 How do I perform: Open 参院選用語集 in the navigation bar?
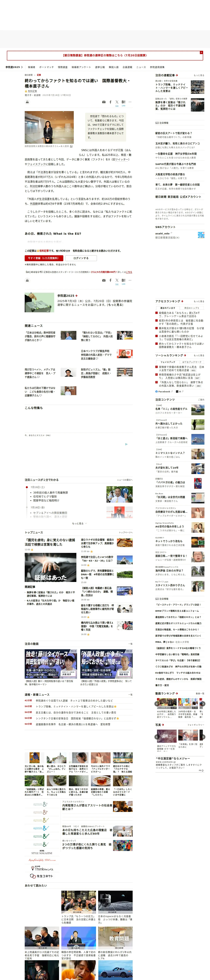157,67
